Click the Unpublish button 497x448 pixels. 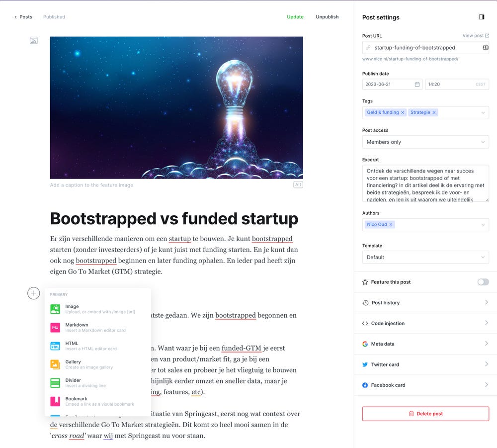(x=327, y=17)
